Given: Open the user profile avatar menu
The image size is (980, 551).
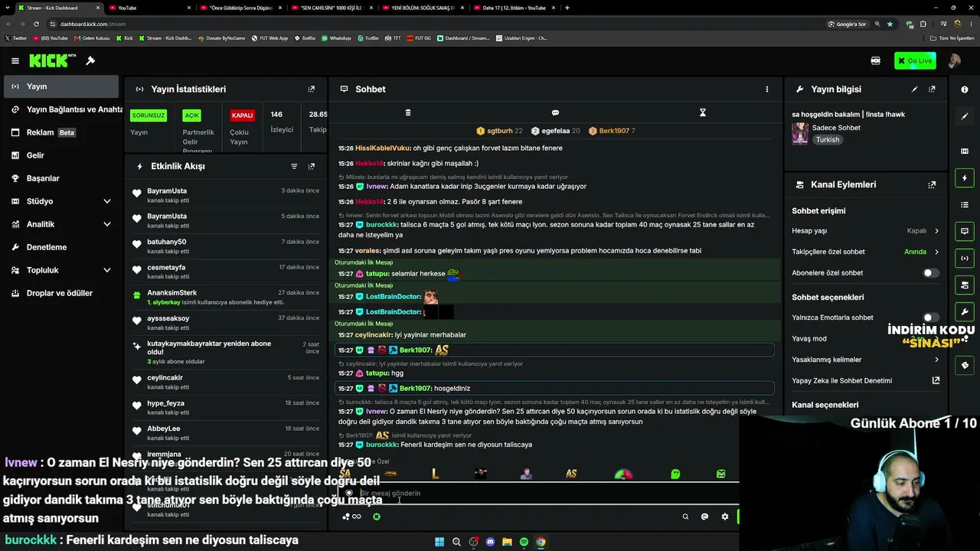Looking at the screenshot, I should 954,60.
